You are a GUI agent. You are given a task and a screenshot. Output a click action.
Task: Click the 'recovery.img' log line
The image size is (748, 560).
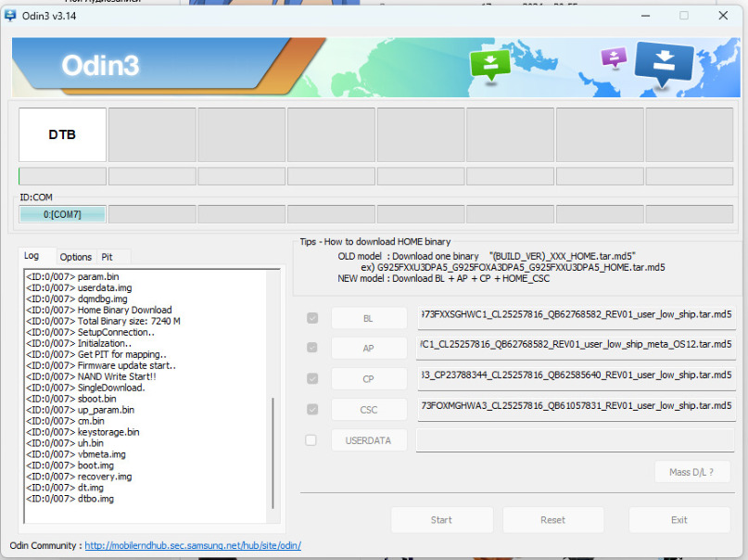[79, 476]
